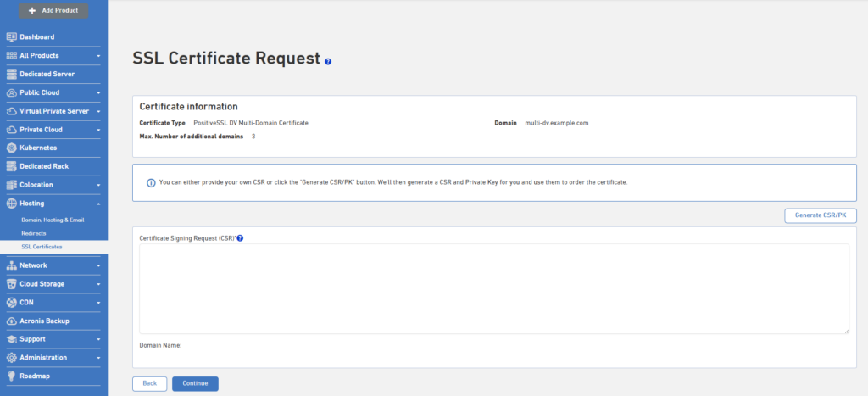Viewport: 868px width, 396px height.
Task: Click the Dedicated Rack icon
Action: tap(11, 166)
